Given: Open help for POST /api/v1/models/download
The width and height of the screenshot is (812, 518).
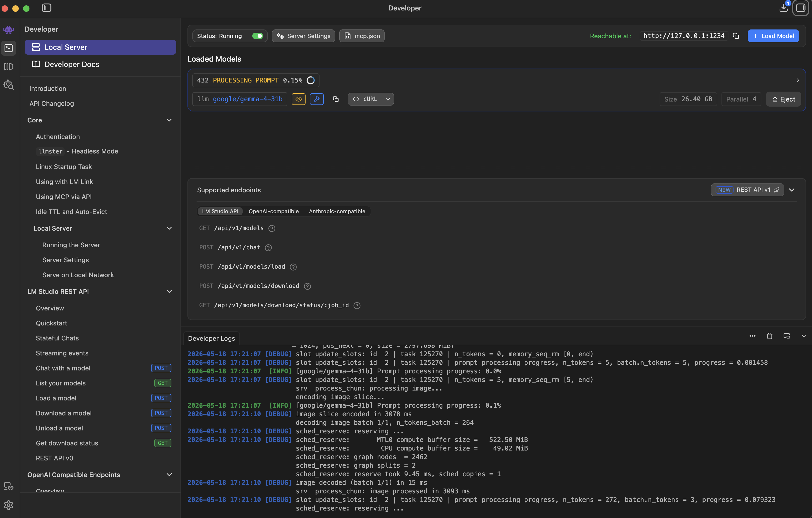Looking at the screenshot, I should [307, 286].
